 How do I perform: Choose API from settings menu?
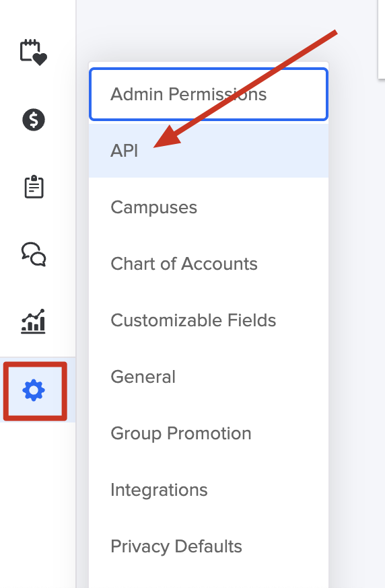point(209,151)
